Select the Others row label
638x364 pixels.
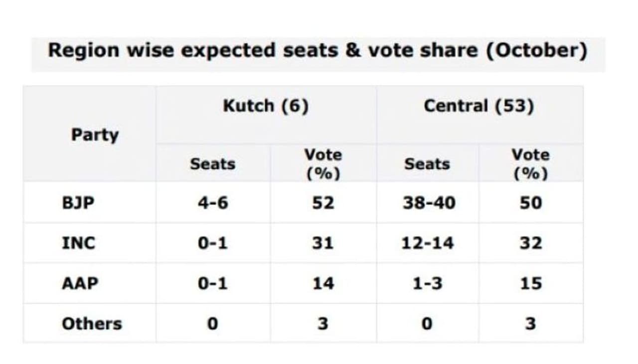[x=92, y=324]
